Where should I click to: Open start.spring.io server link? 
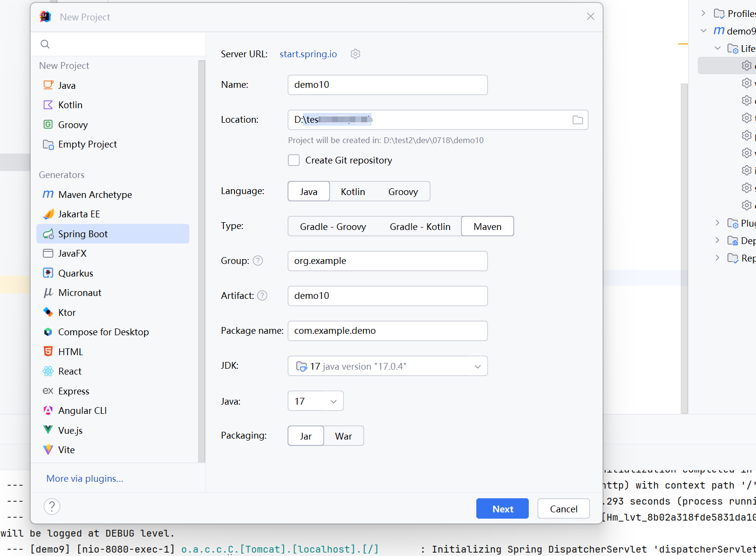click(x=308, y=54)
